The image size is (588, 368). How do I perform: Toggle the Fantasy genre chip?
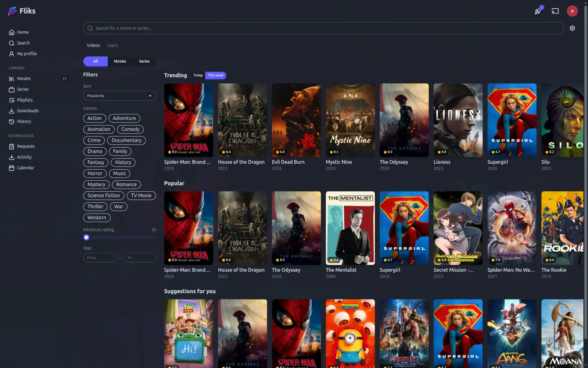96,162
